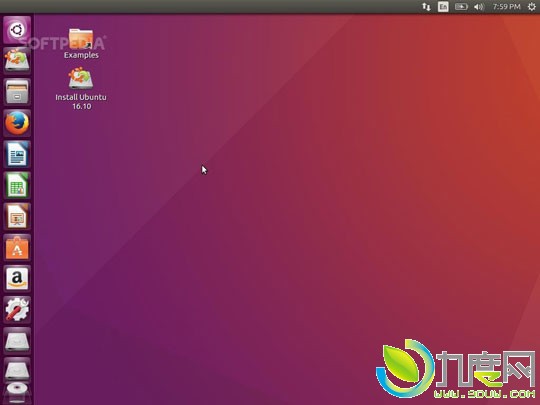This screenshot has height=405, width=540.
Task: Open the Ubuntu Dash search launcher
Action: [17, 30]
